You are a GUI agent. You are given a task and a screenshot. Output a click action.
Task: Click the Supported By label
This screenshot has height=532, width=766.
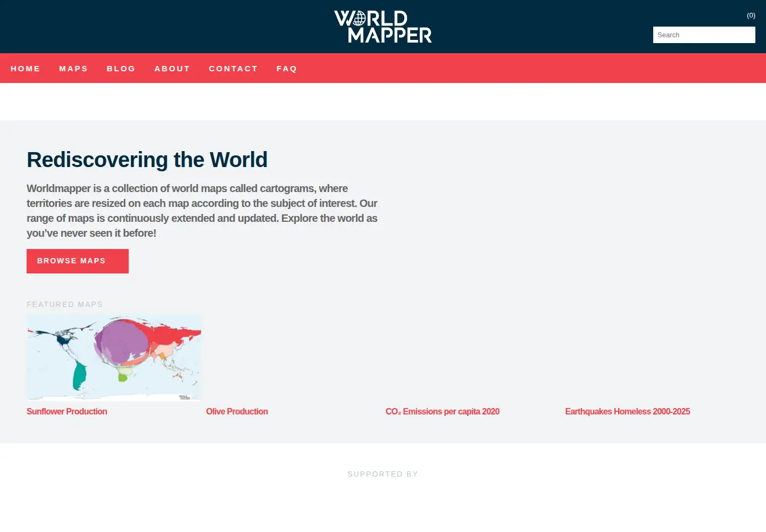point(383,474)
